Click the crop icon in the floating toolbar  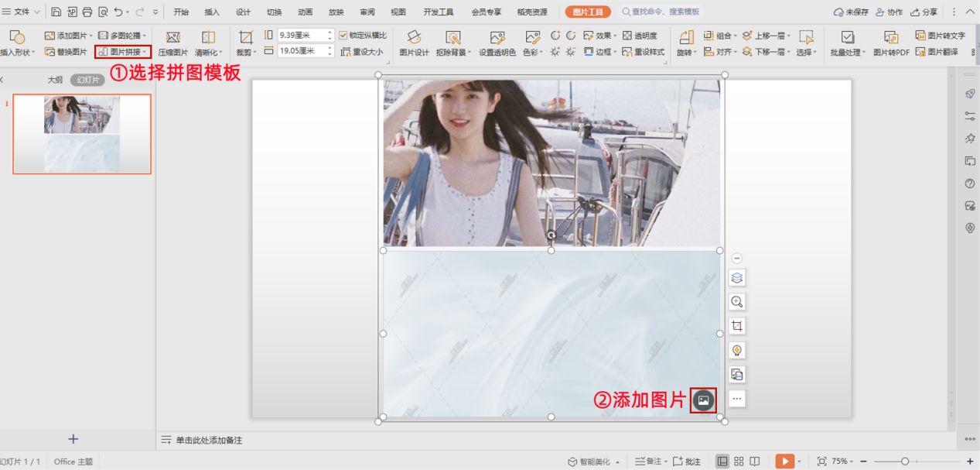(737, 326)
